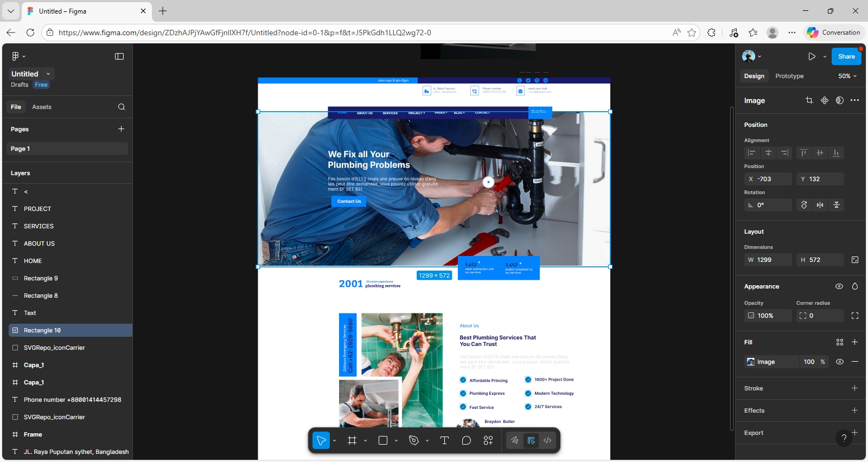Select the Frame tool
This screenshot has width=868, height=462.
352,440
